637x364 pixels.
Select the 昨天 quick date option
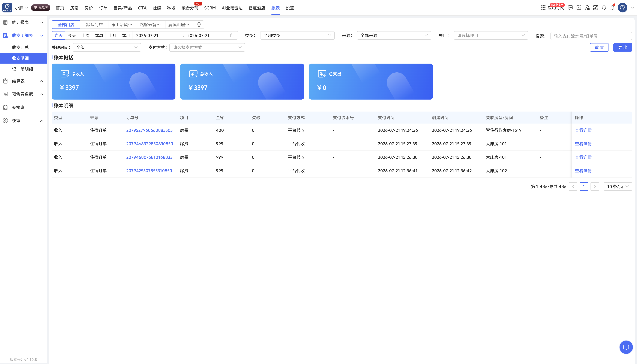point(58,36)
